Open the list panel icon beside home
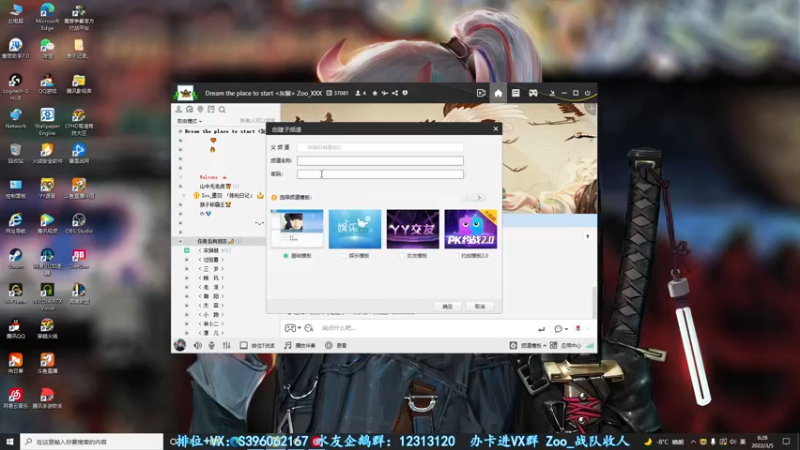Viewport: 800px width, 450px height. click(516, 93)
